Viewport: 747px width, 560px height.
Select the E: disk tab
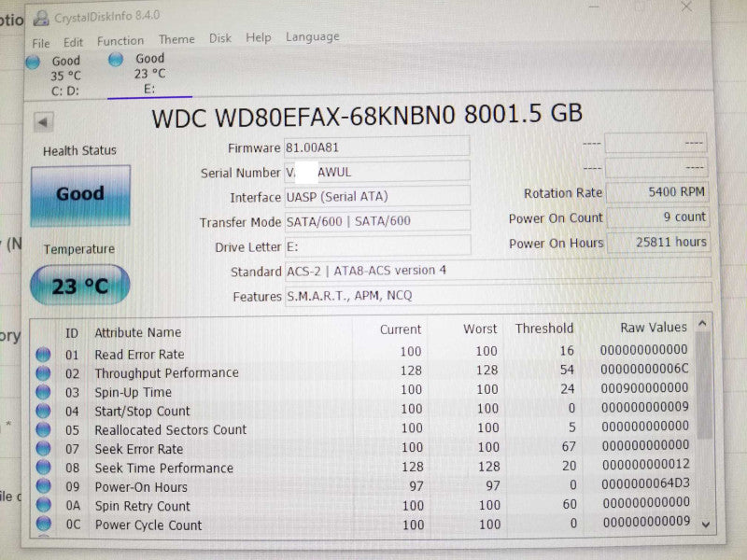pos(149,74)
